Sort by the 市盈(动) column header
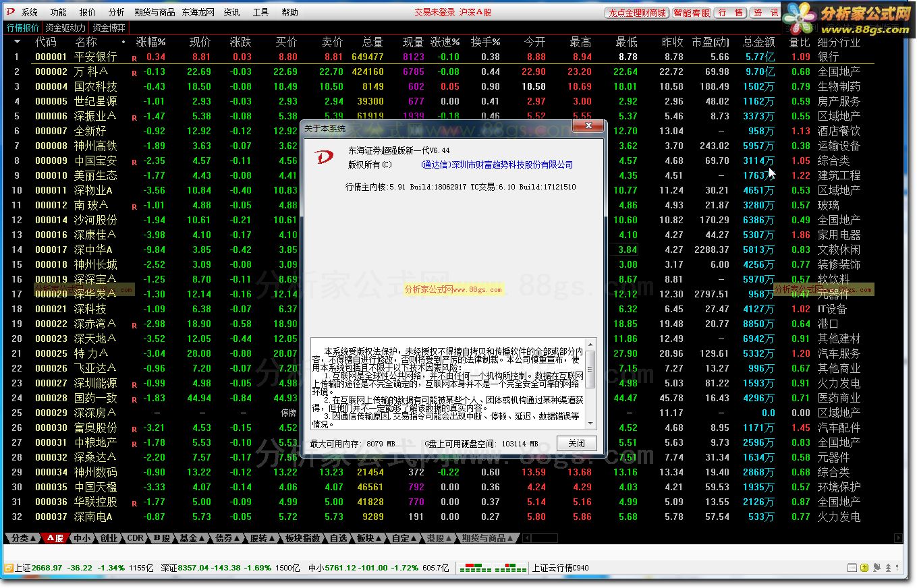This screenshot has height=588, width=917. click(711, 42)
